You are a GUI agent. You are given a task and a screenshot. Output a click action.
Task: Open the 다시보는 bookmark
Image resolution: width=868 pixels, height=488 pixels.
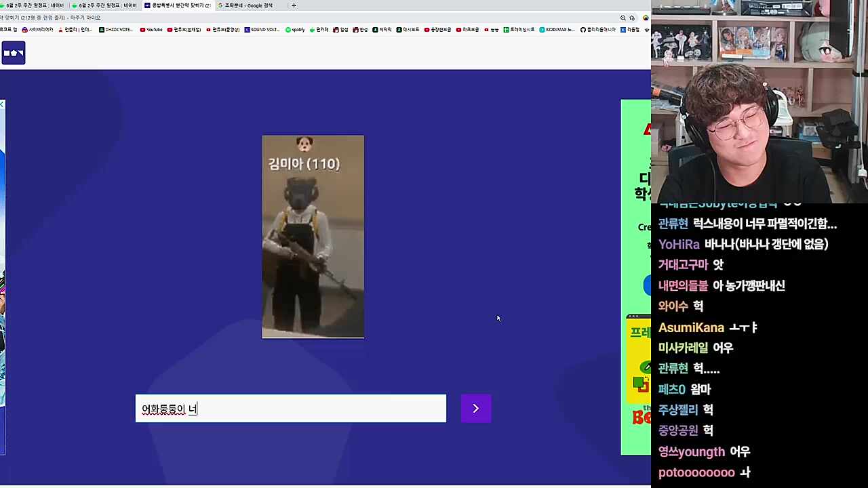(408, 30)
